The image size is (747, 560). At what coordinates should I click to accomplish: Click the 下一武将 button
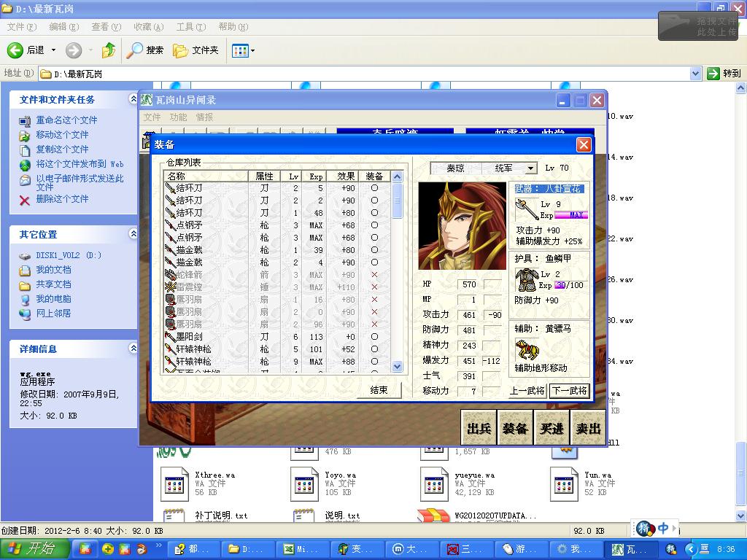[569, 391]
